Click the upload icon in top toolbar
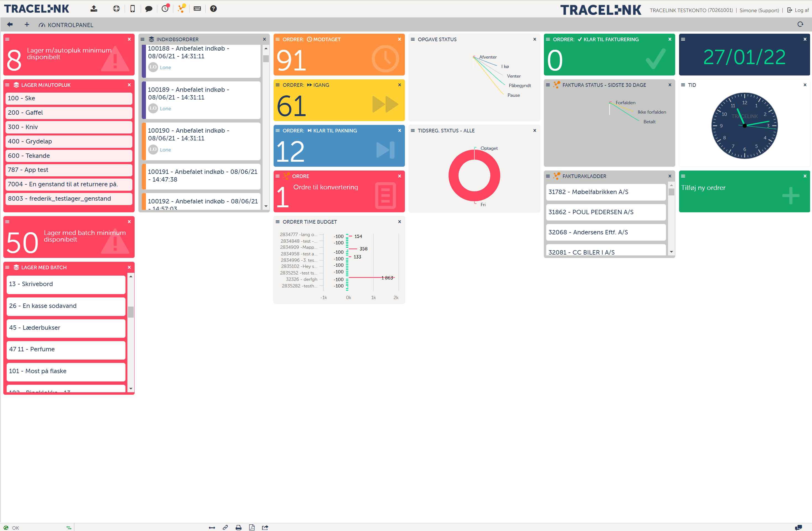Screen dimensions: 812x531 [x=94, y=9]
